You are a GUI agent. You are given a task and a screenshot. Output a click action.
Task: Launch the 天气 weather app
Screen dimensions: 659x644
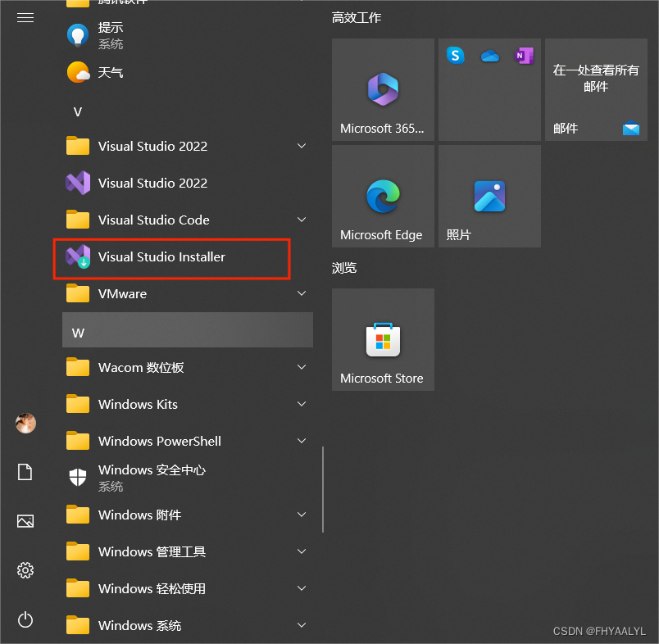coord(188,72)
